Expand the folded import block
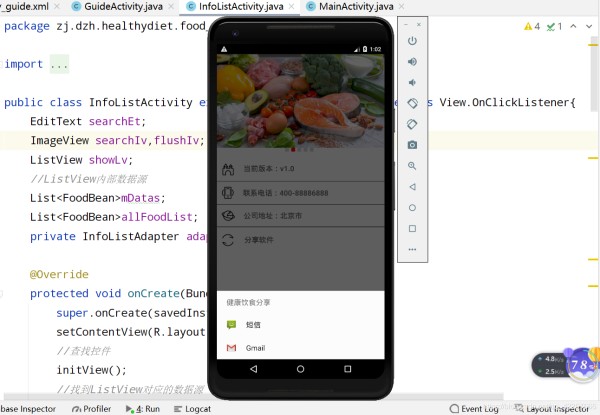 (x=59, y=65)
